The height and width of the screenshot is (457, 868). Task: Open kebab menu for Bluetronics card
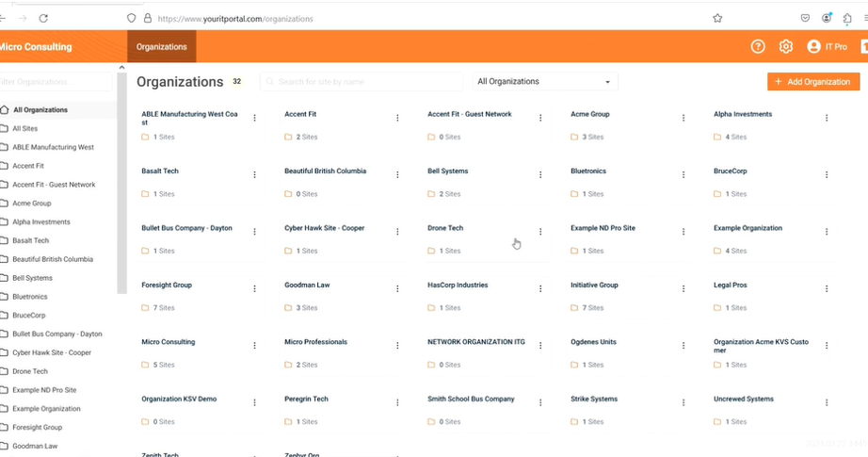(x=683, y=175)
